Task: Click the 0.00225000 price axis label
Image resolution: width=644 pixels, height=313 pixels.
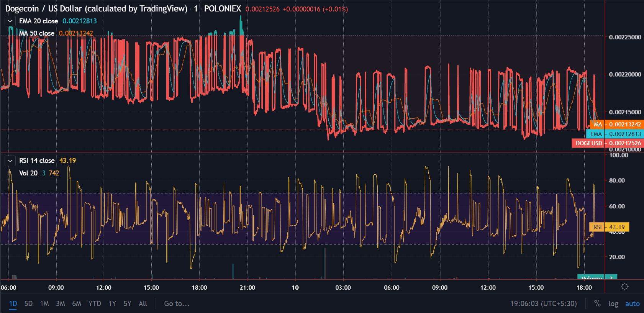Action: pos(625,37)
